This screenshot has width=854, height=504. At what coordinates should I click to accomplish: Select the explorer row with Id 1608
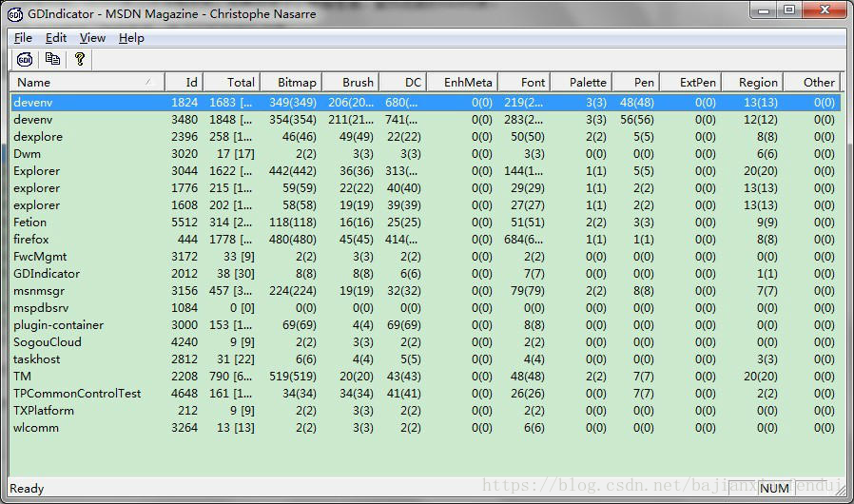point(425,205)
